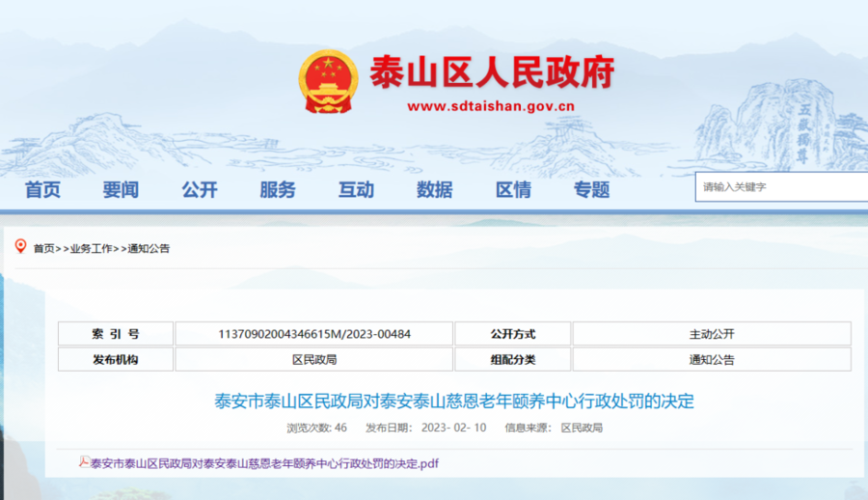Screen dimensions: 868x500
Task: Click 业务工作 breadcrumb link
Action: coord(93,249)
